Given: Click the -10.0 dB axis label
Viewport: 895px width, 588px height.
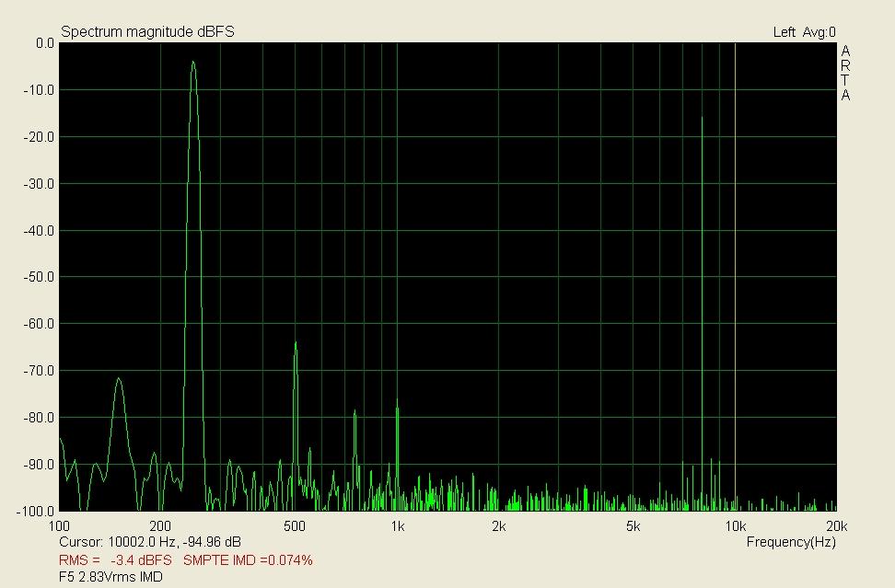Looking at the screenshot, I should [x=39, y=90].
